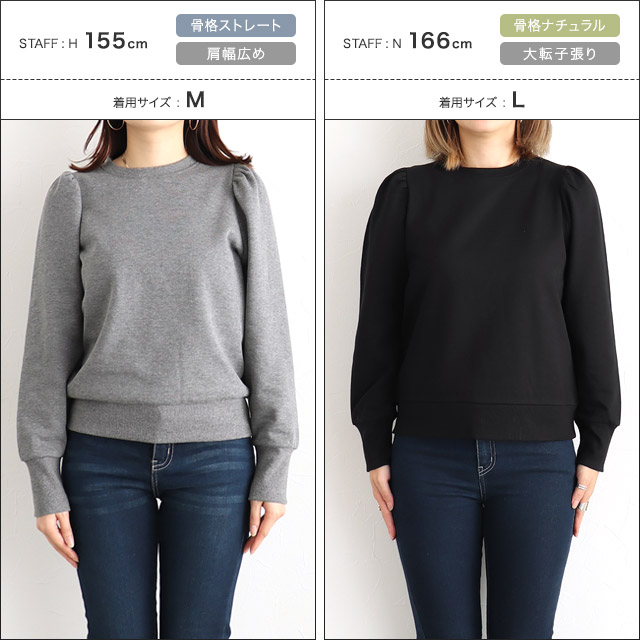Image resolution: width=640 pixels, height=640 pixels.
Task: Click the large 166 height number
Action: (x=429, y=41)
